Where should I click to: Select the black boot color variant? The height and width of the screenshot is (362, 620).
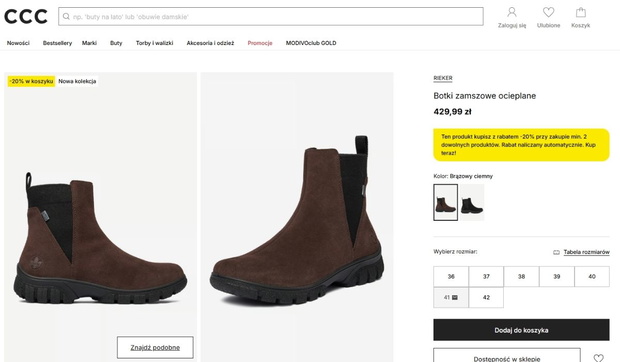coord(472,202)
